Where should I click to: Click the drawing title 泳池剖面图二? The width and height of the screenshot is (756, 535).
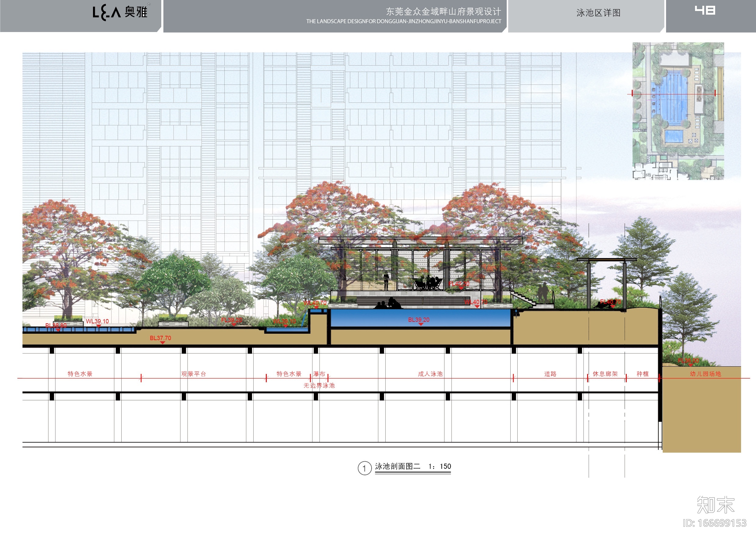398,466
